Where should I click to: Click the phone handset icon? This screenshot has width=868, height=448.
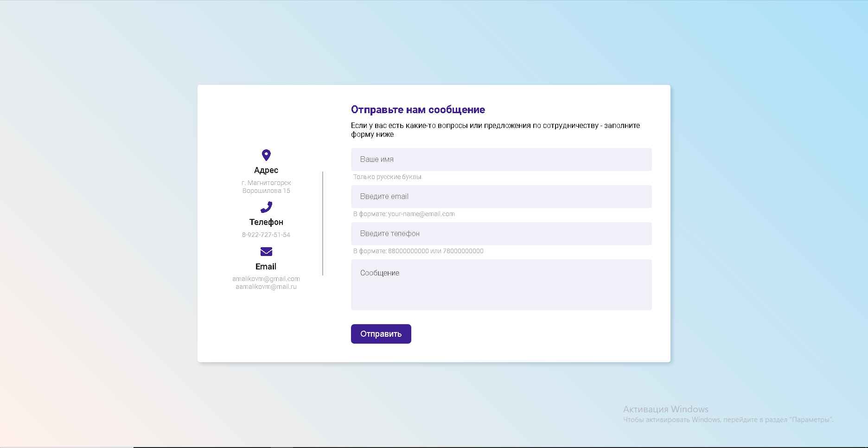pos(266,207)
